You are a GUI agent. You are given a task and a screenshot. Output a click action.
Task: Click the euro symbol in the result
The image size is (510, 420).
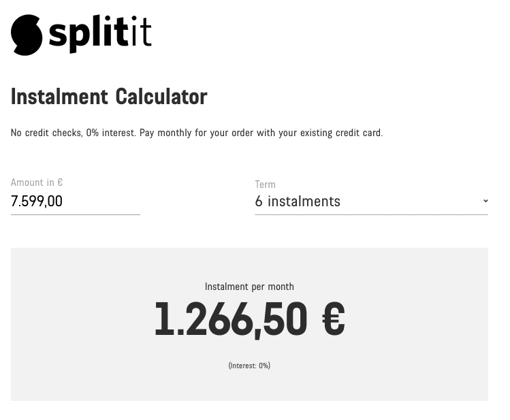pos(333,320)
